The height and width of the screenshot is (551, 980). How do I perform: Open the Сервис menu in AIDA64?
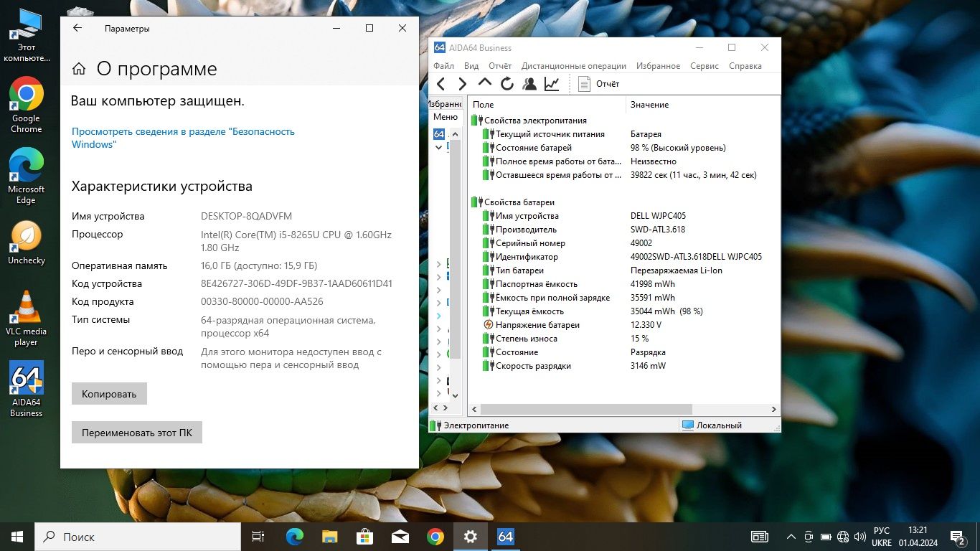point(705,65)
